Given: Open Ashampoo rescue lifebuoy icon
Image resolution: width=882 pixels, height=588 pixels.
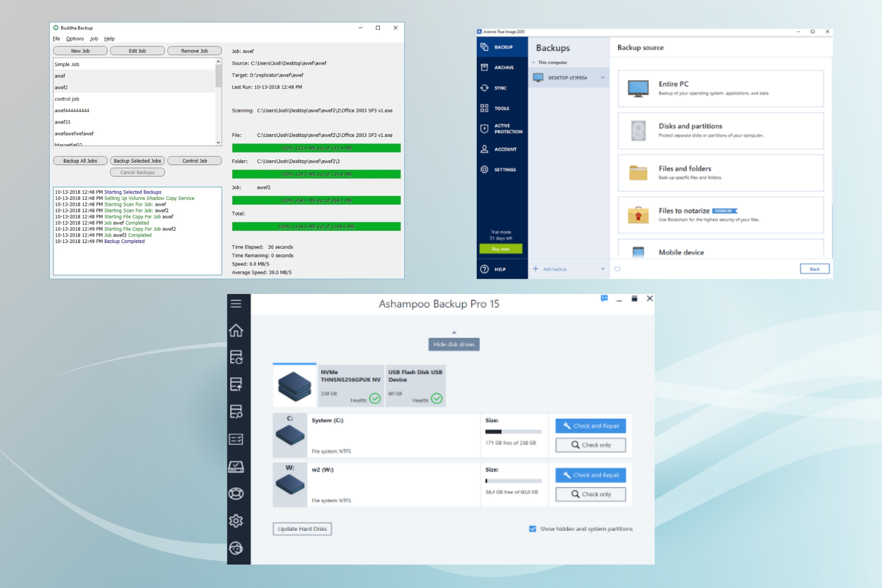Looking at the screenshot, I should (x=236, y=493).
